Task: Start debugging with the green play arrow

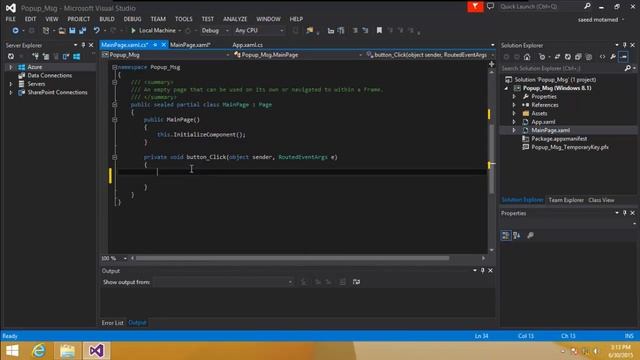Action: point(133,31)
